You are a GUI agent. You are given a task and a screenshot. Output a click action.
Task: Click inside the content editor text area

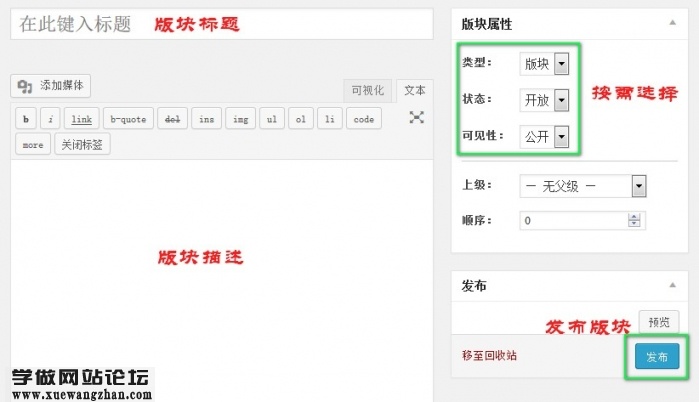click(222, 281)
